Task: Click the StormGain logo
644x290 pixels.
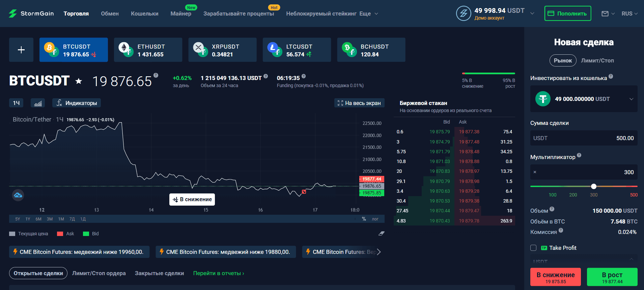Action: pyautogui.click(x=31, y=14)
